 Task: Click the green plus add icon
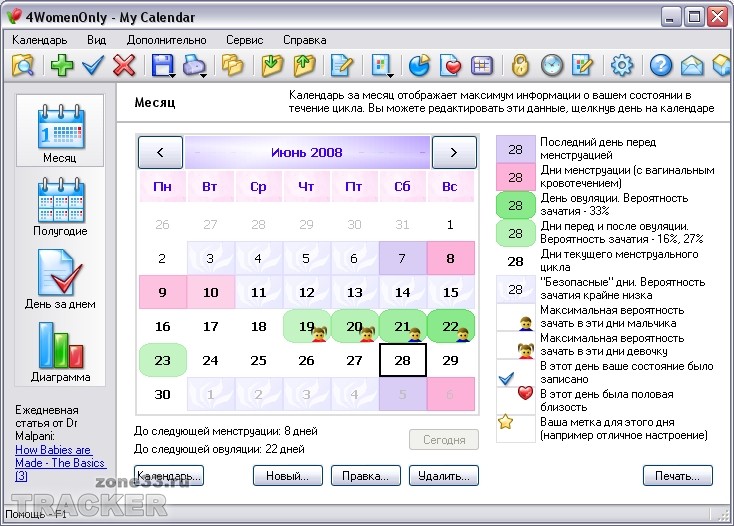(62, 65)
